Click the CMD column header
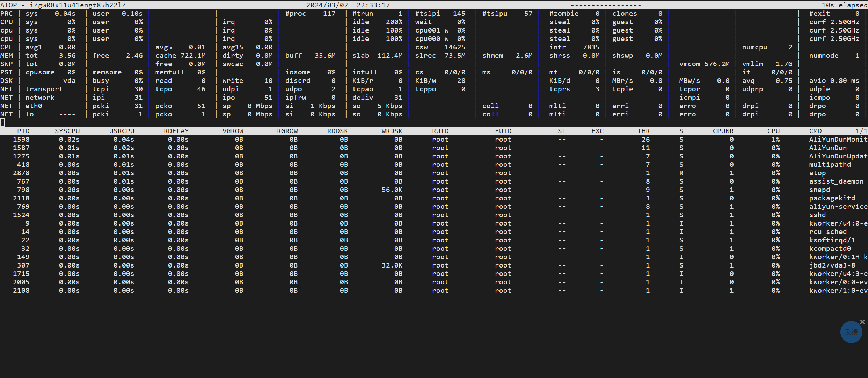This screenshot has height=378, width=868. [815, 131]
